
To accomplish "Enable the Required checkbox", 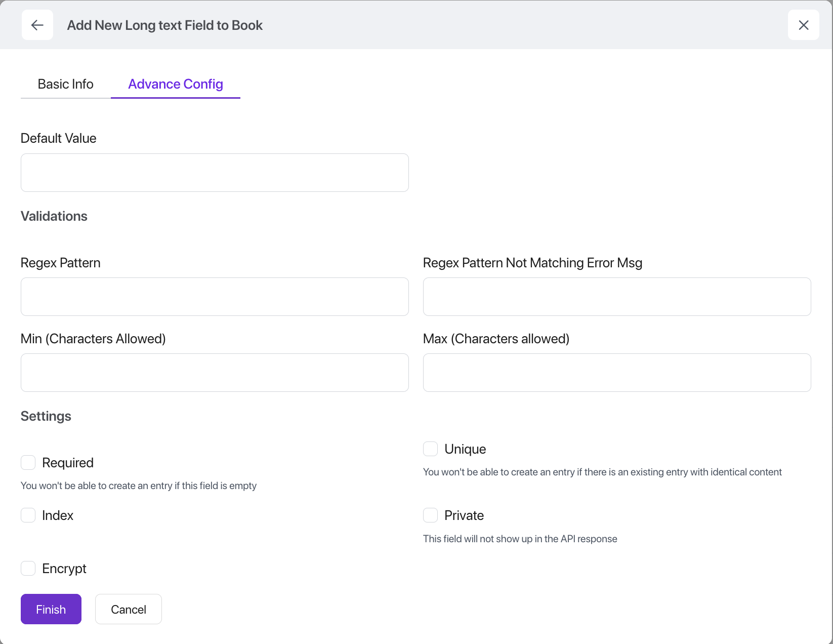I will [x=28, y=463].
